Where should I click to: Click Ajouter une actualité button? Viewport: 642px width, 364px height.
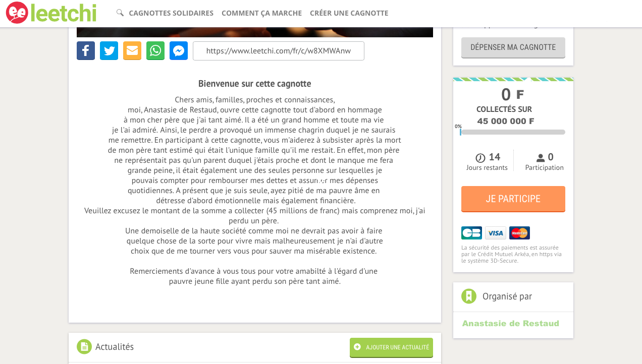pyautogui.click(x=391, y=347)
